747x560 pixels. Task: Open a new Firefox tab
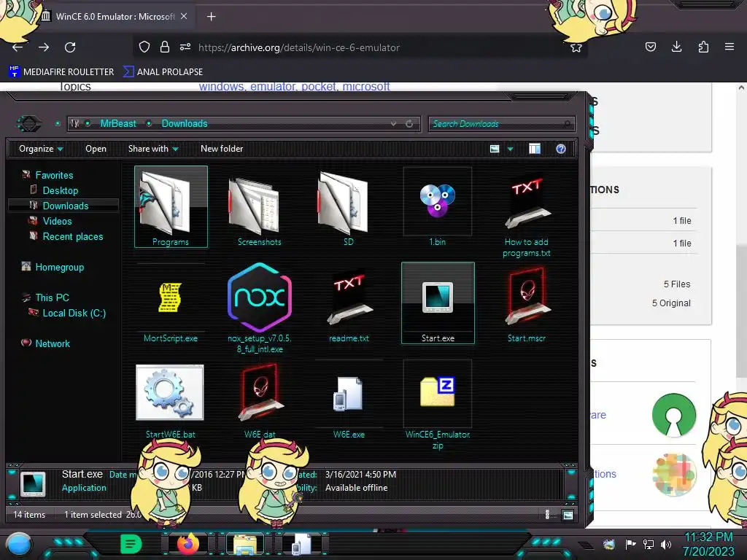(x=211, y=17)
